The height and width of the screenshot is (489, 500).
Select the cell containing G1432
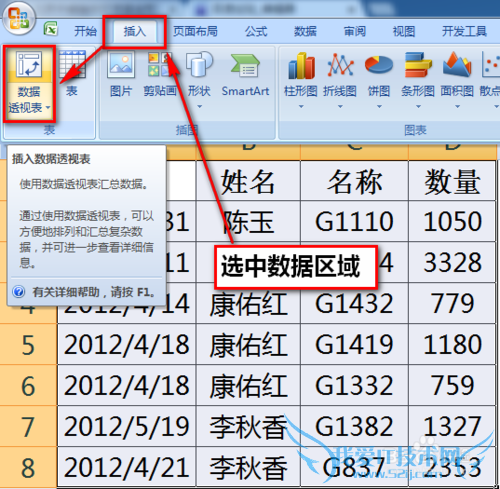(354, 303)
